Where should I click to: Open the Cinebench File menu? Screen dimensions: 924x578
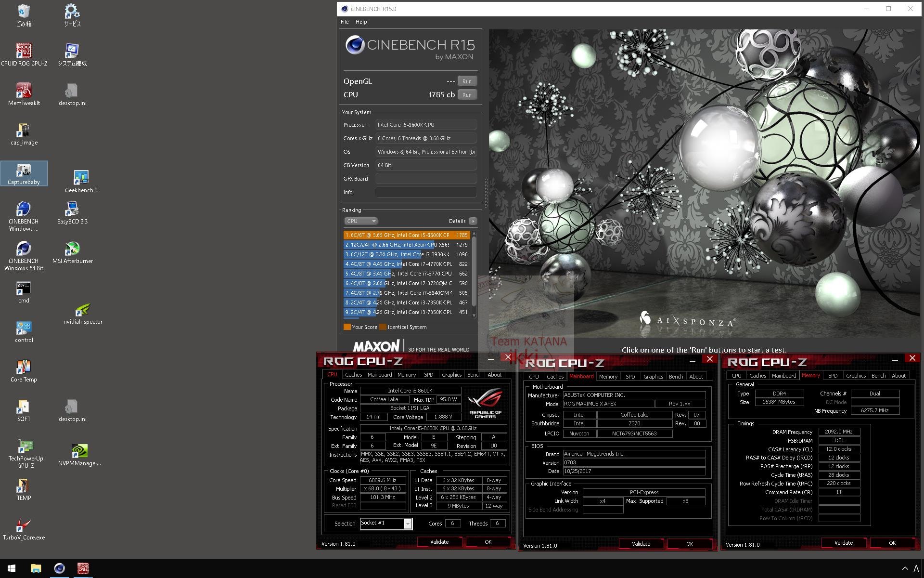coord(345,22)
